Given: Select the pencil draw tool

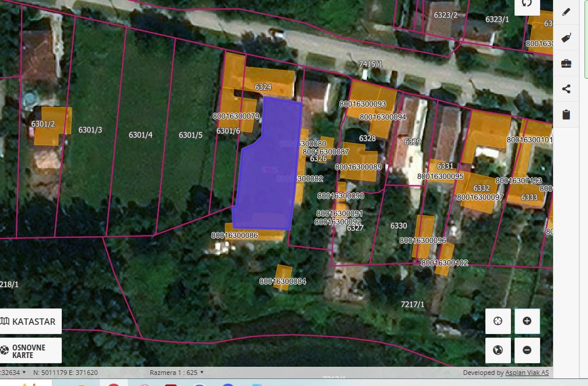Looking at the screenshot, I should [x=566, y=12].
